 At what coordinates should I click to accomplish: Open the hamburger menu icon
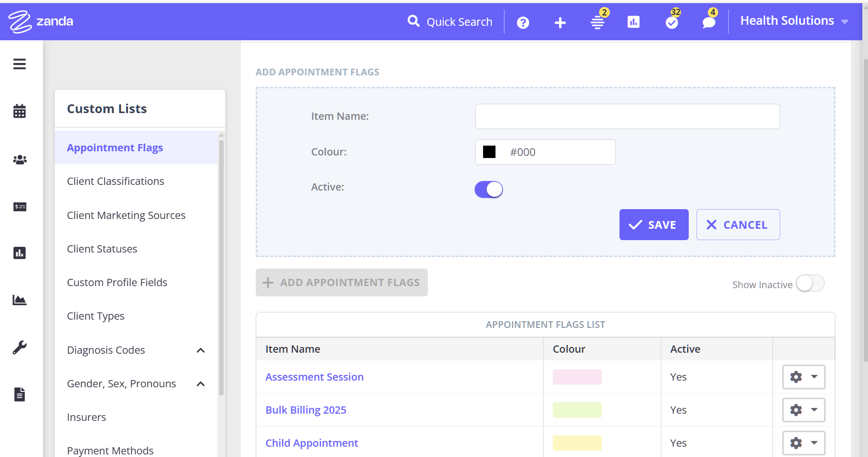coord(20,64)
